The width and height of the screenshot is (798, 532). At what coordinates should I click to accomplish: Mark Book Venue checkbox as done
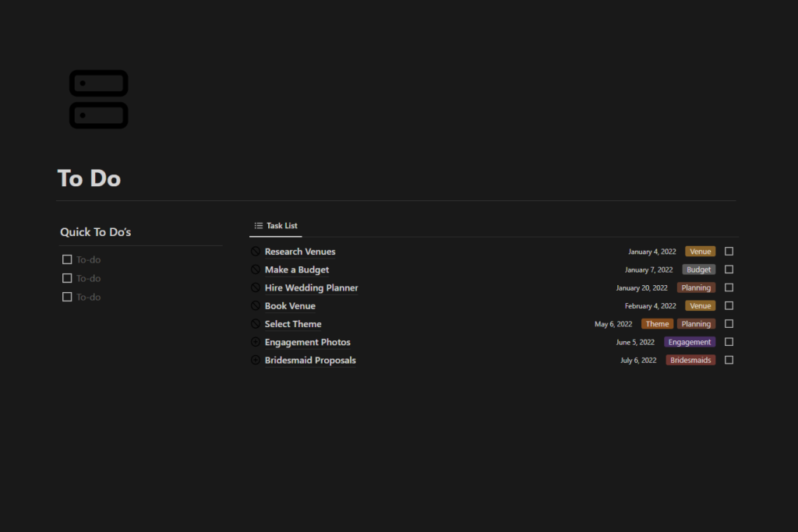coord(729,305)
